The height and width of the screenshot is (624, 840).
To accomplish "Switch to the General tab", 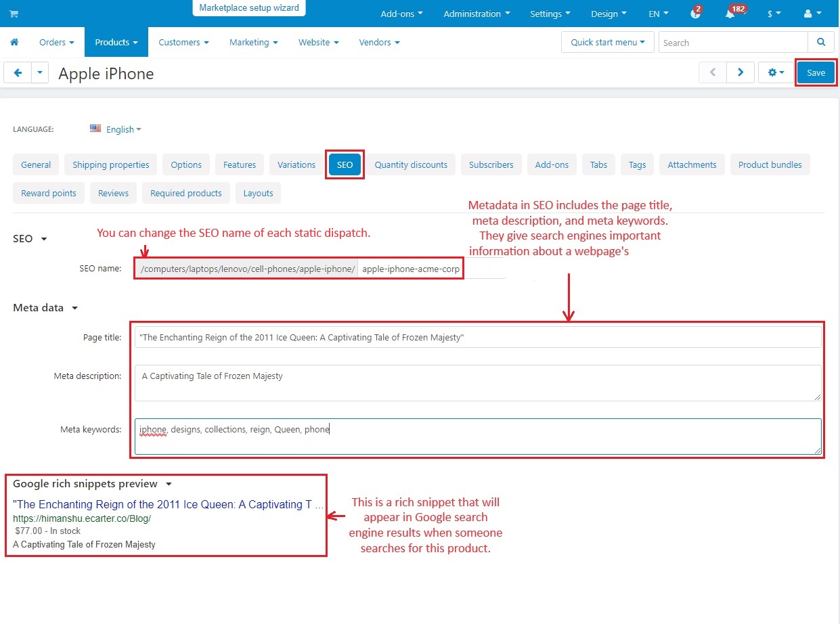I will 36,164.
